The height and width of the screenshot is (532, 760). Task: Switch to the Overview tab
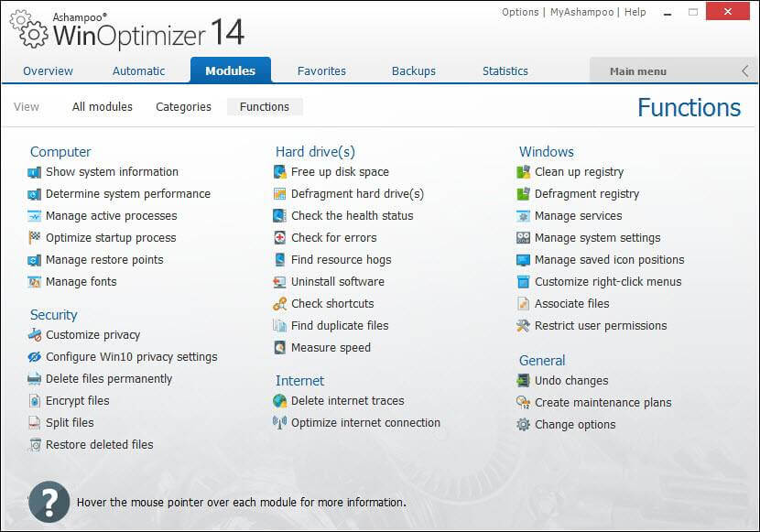point(48,71)
